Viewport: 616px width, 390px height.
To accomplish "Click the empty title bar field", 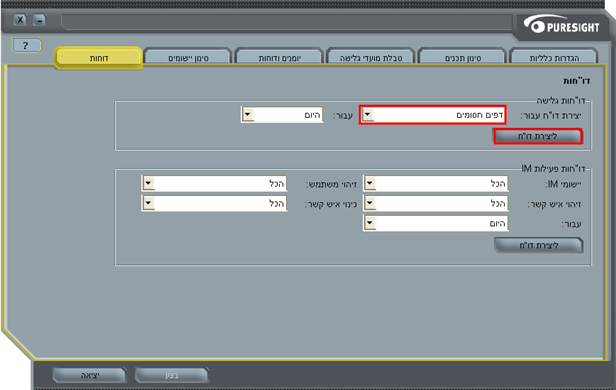I will click(x=287, y=22).
